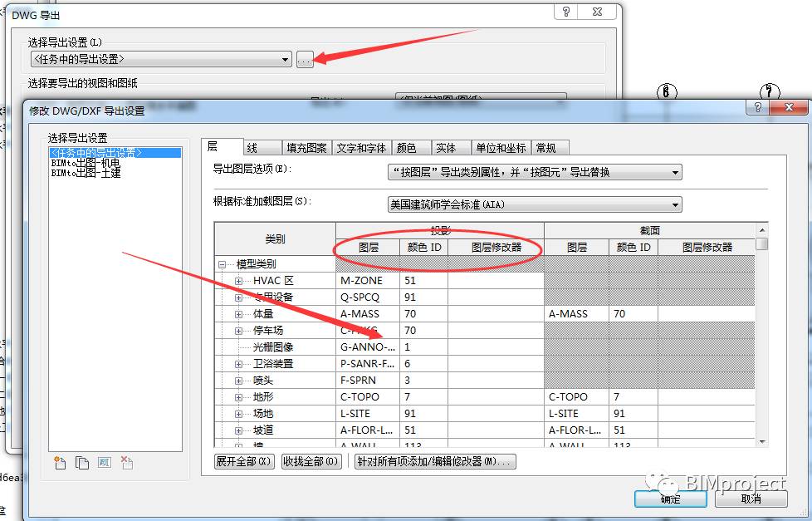The height and width of the screenshot is (521, 812).
Task: Click the 类别 column header
Action: pyautogui.click(x=275, y=239)
